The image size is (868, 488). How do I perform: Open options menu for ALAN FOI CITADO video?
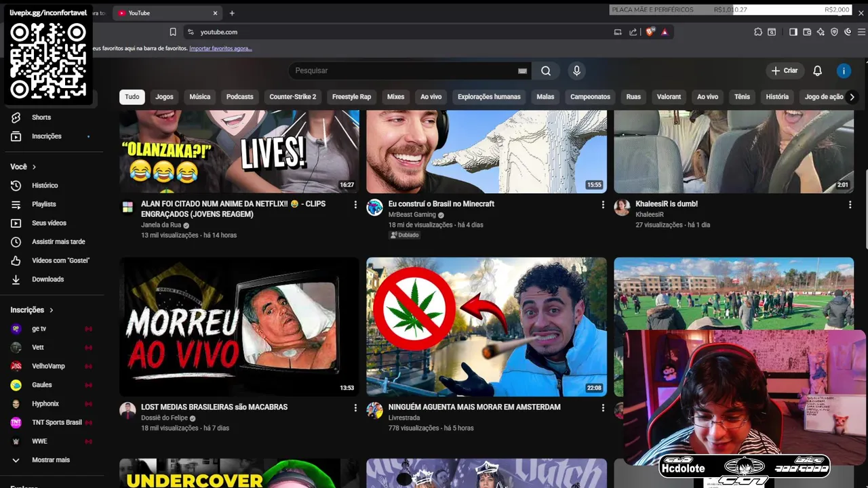pyautogui.click(x=355, y=204)
